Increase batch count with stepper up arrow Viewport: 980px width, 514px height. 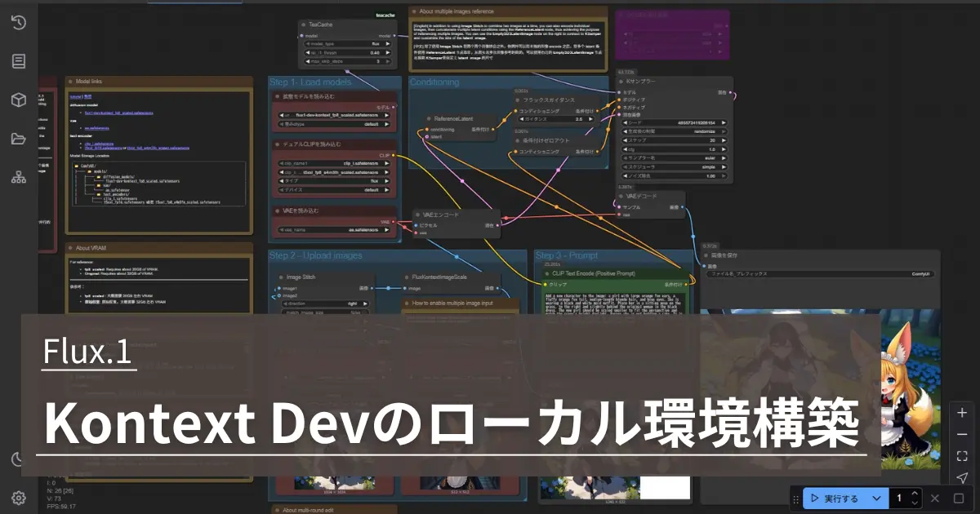(915, 494)
